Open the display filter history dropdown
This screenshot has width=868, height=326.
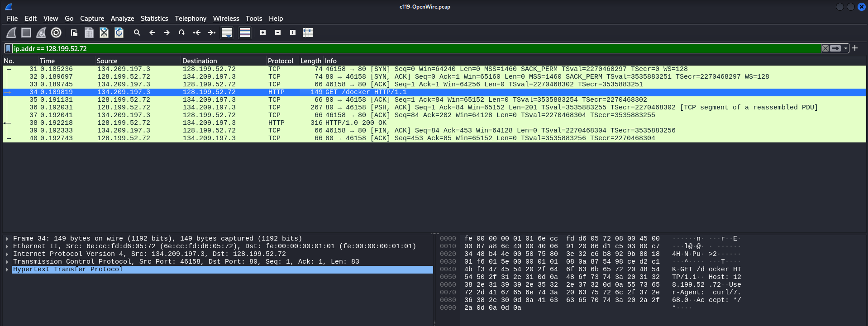coord(845,48)
